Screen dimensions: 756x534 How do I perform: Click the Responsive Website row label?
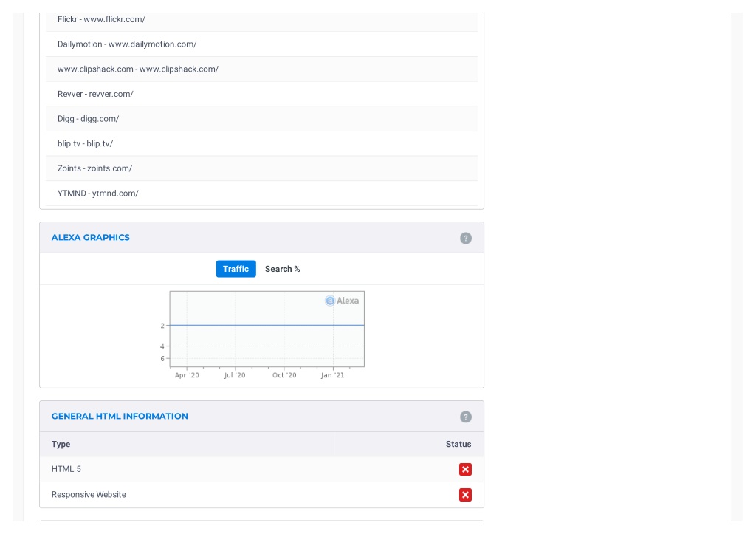(x=89, y=495)
